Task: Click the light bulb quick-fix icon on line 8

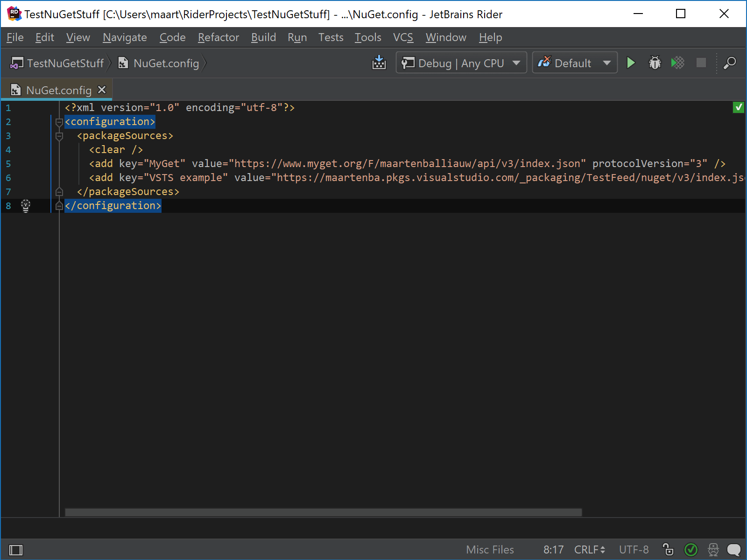Action: [26, 206]
